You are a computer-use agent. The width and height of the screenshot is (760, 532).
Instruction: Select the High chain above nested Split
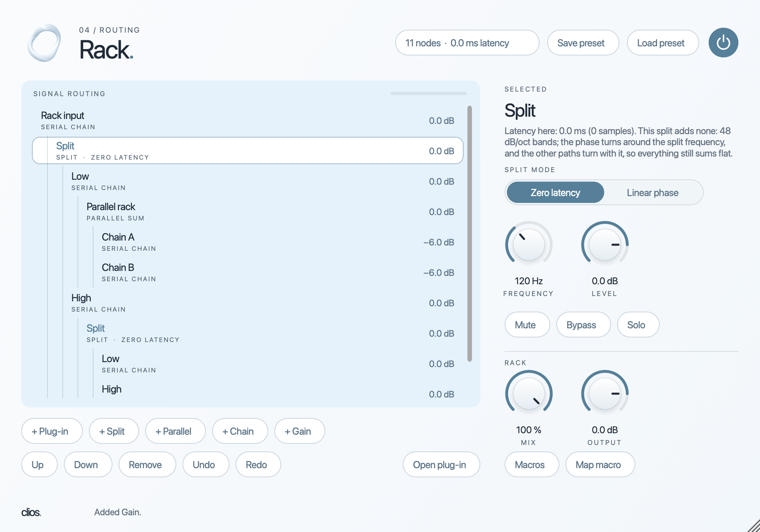click(248, 303)
